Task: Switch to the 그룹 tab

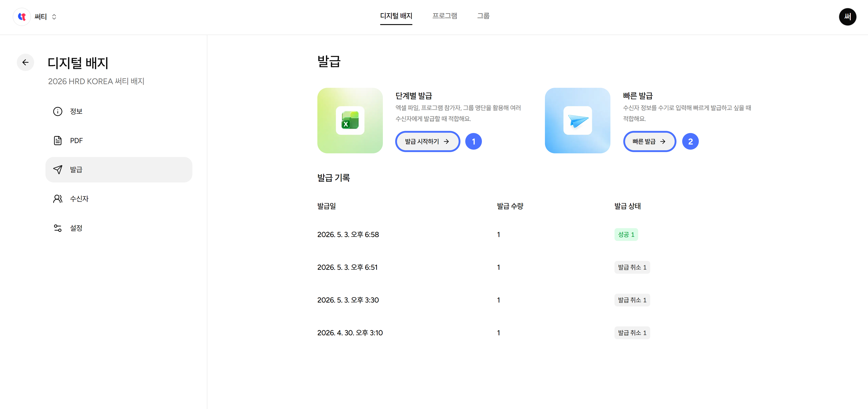Action: click(x=483, y=16)
